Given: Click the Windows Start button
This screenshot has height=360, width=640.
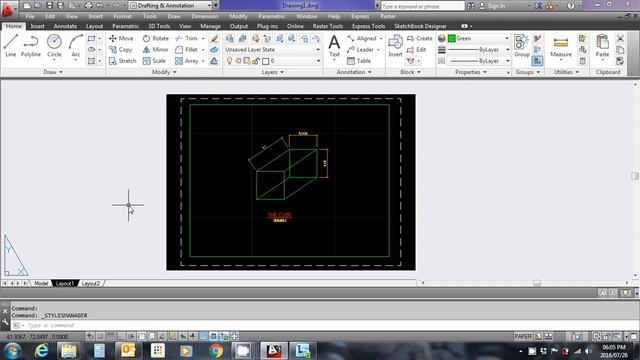Looking at the screenshot, I should pyautogui.click(x=13, y=350).
